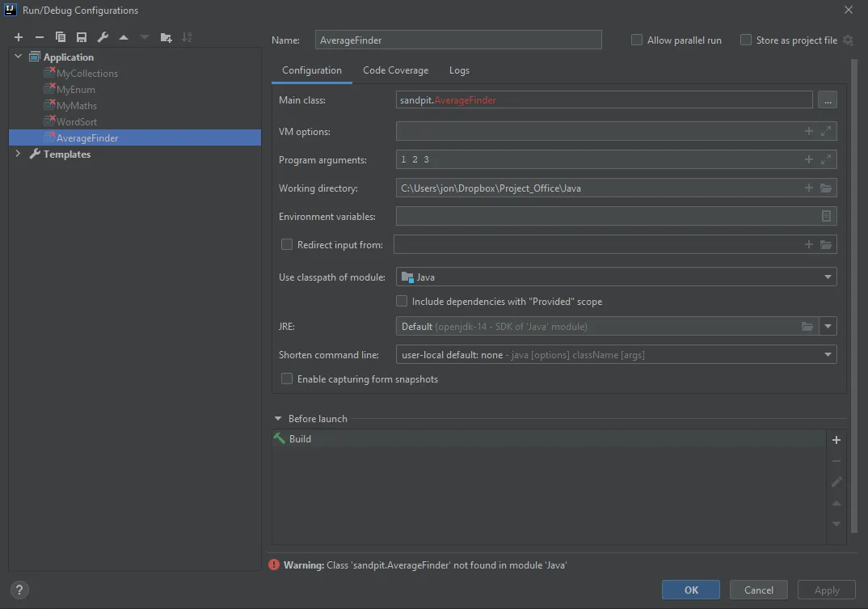Click the add new configuration plus icon
Image resolution: width=868 pixels, height=609 pixels.
click(x=19, y=37)
